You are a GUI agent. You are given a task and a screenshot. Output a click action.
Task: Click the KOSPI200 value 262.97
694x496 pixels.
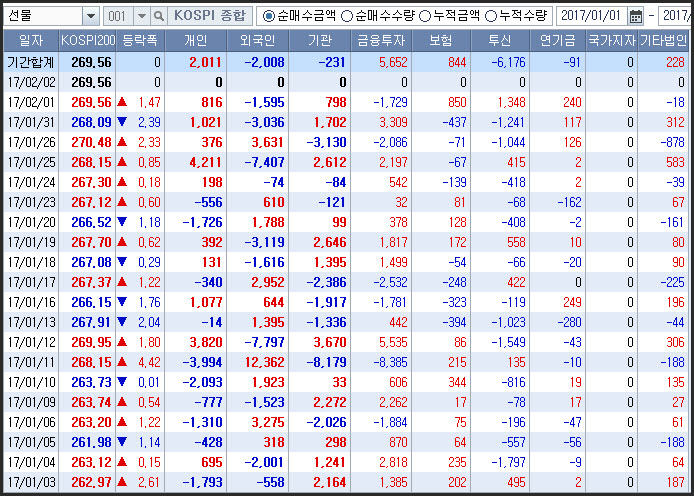[91, 482]
